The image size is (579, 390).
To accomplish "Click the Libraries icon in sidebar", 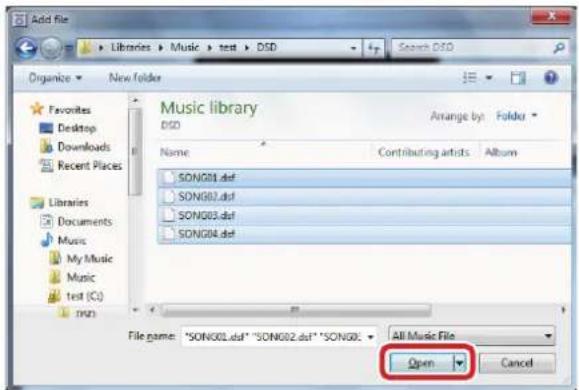I will pos(37,202).
